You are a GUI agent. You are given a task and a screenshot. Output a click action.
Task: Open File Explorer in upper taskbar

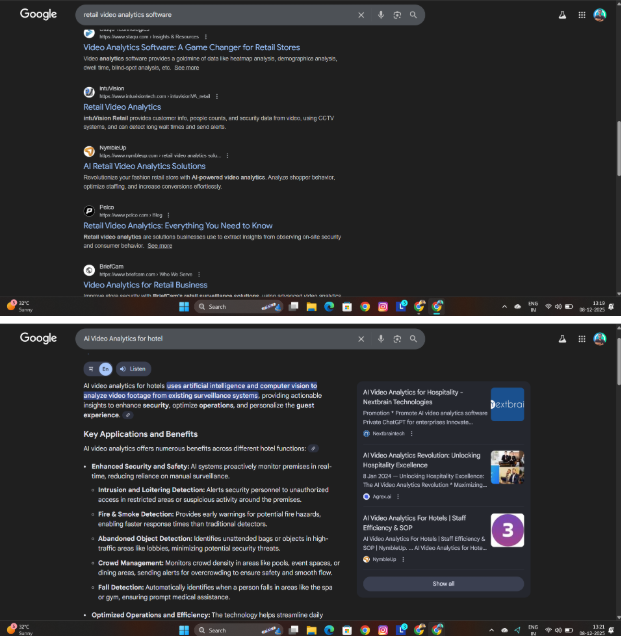pyautogui.click(x=312, y=307)
